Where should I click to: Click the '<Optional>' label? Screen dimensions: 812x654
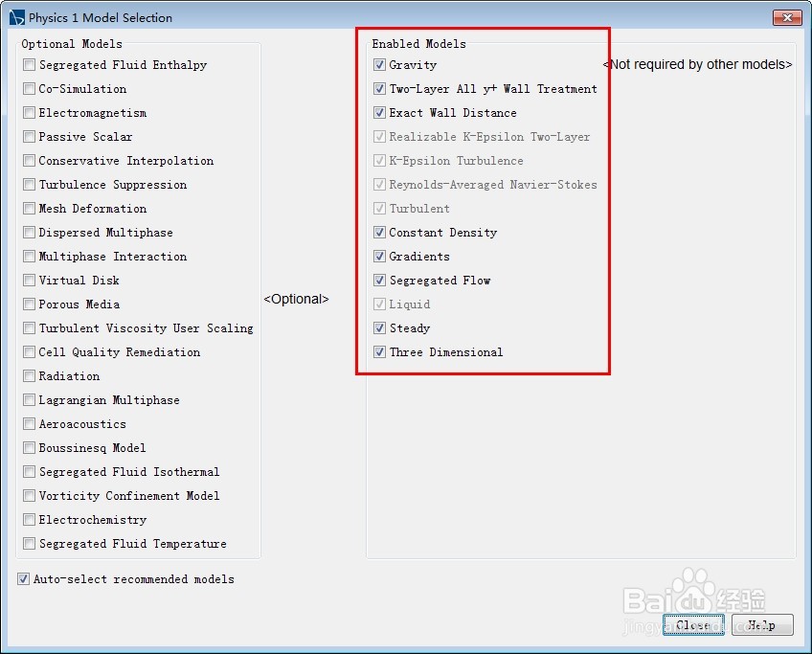[x=296, y=299]
